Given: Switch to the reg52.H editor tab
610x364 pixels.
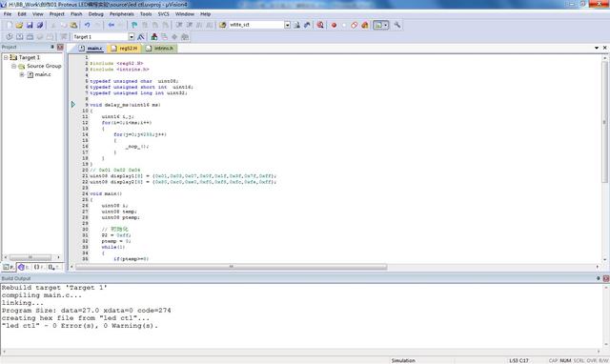Looking at the screenshot, I should pyautogui.click(x=125, y=49).
